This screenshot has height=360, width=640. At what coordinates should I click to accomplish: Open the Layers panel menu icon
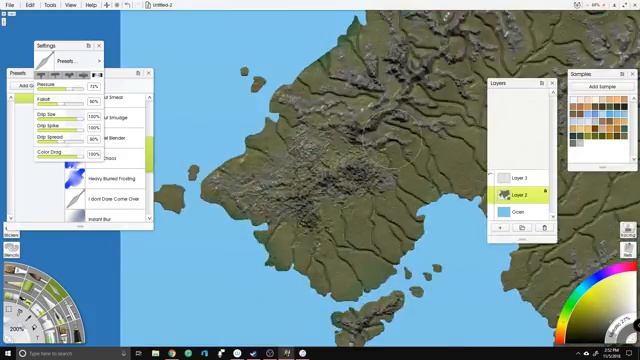[x=542, y=83]
